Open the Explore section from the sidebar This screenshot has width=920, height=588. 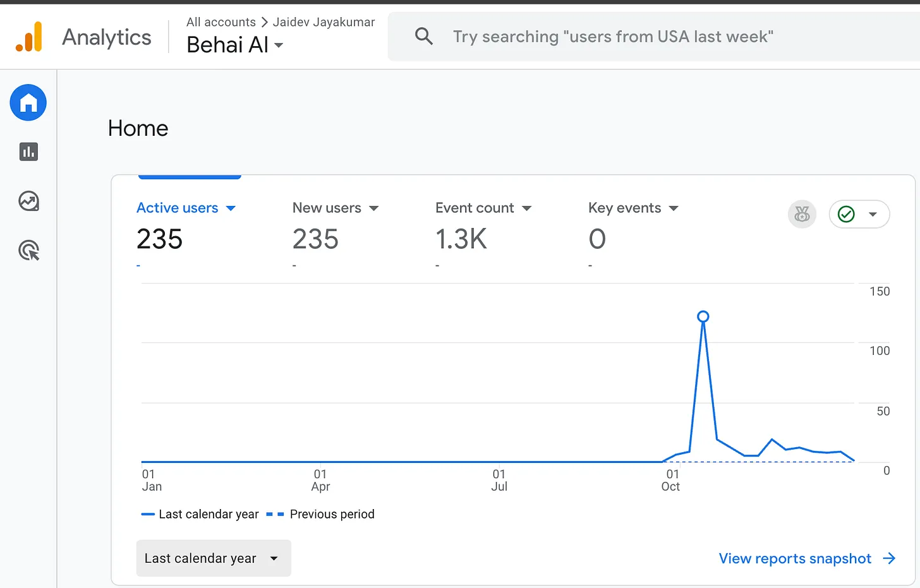click(28, 201)
